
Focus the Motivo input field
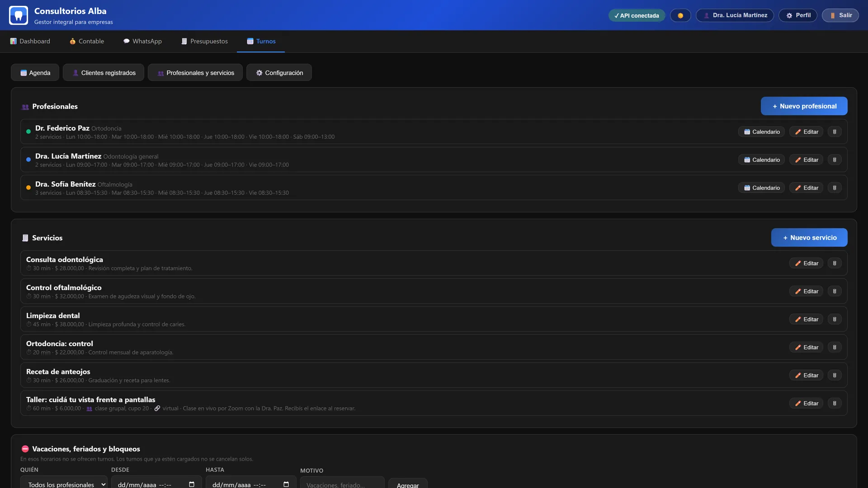(342, 483)
